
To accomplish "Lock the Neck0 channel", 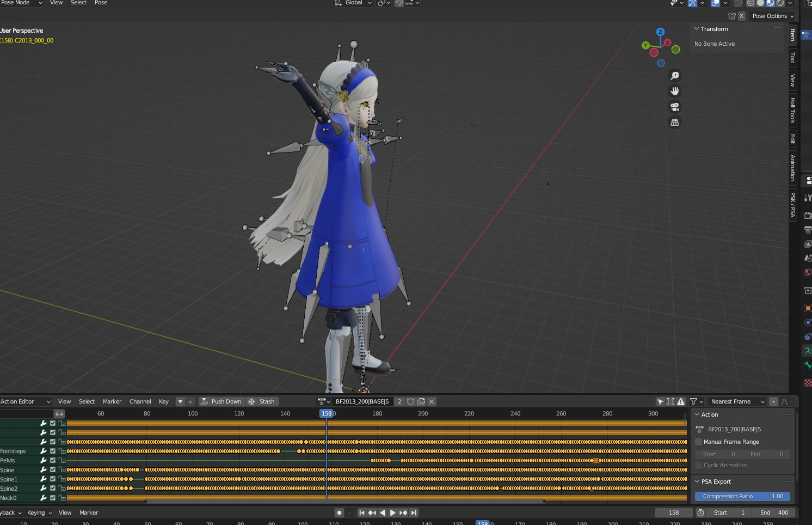I will (x=62, y=498).
